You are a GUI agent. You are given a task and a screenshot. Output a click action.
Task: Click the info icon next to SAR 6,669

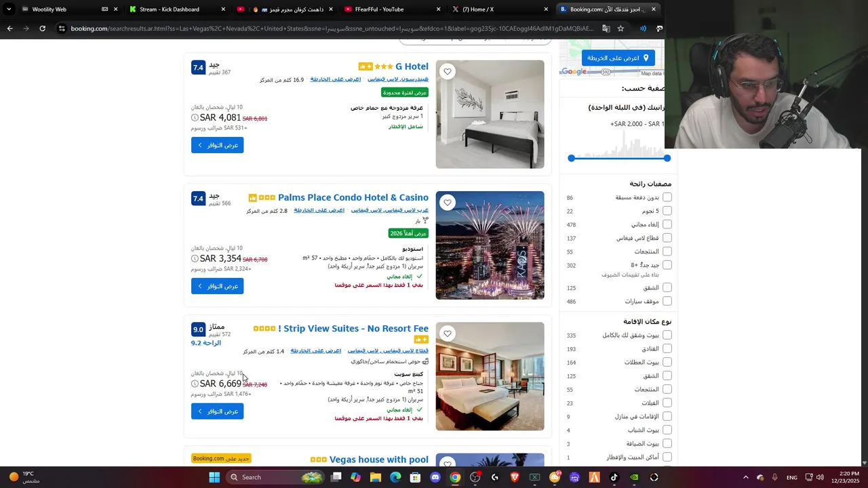(195, 384)
